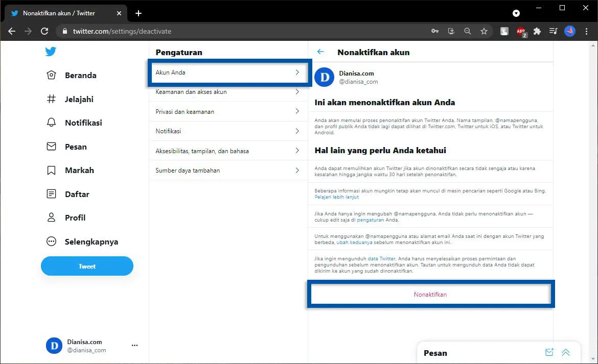Open Pesan via the envelope icon
The width and height of the screenshot is (598, 364).
[51, 147]
